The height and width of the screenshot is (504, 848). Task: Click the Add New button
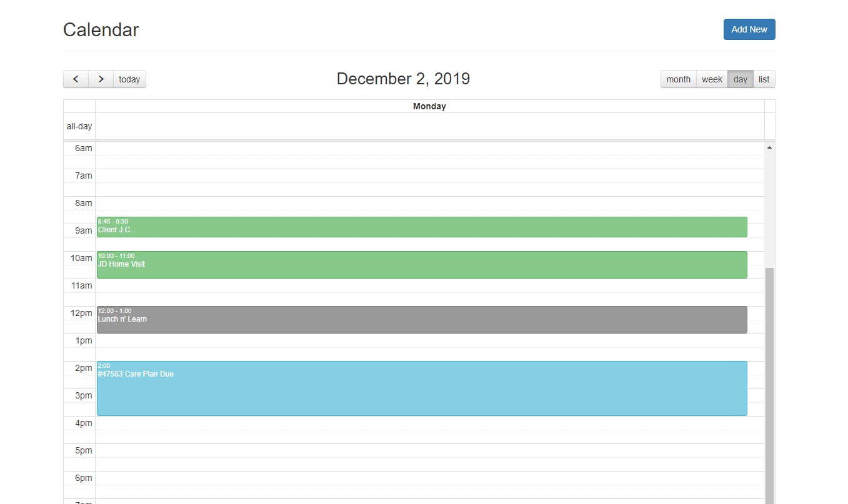[749, 29]
